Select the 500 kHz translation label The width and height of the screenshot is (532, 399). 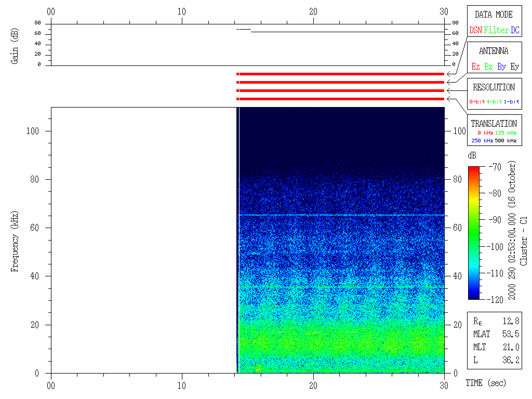506,141
